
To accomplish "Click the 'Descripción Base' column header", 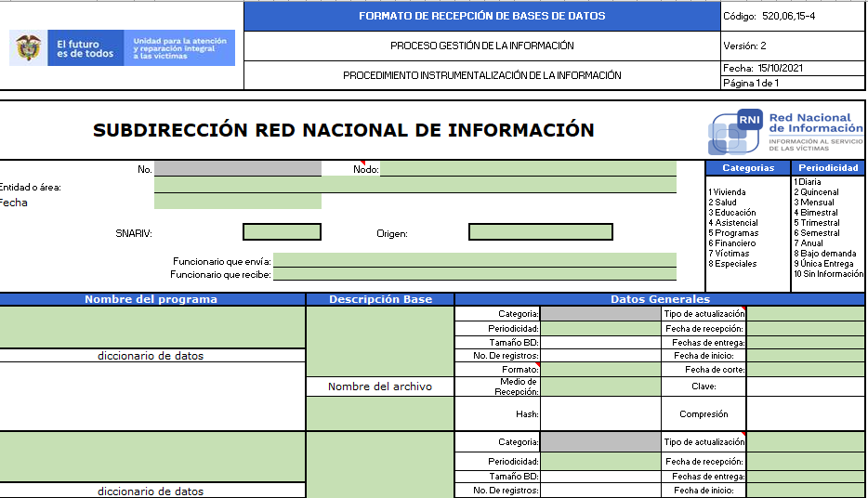I will coord(380,299).
